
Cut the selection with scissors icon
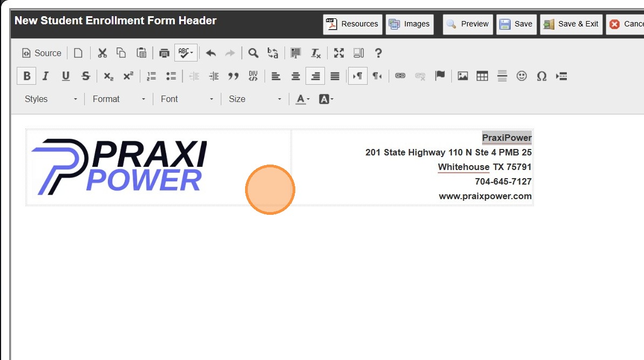tap(102, 53)
